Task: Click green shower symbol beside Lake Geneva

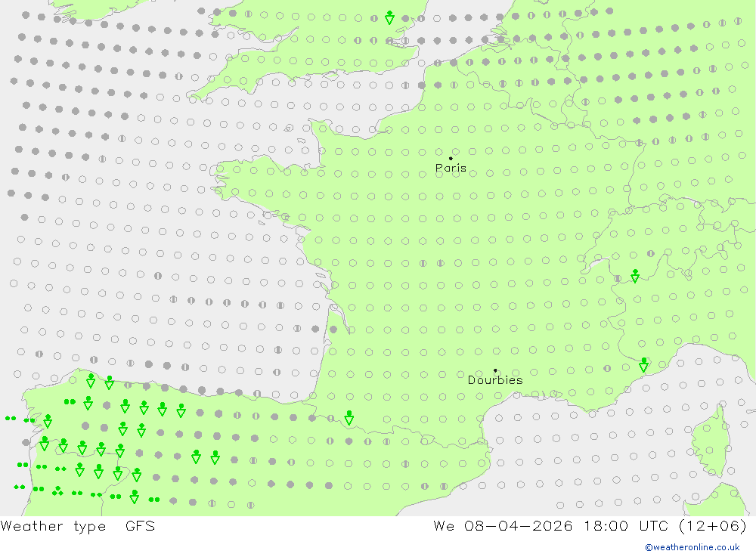Action: (636, 276)
